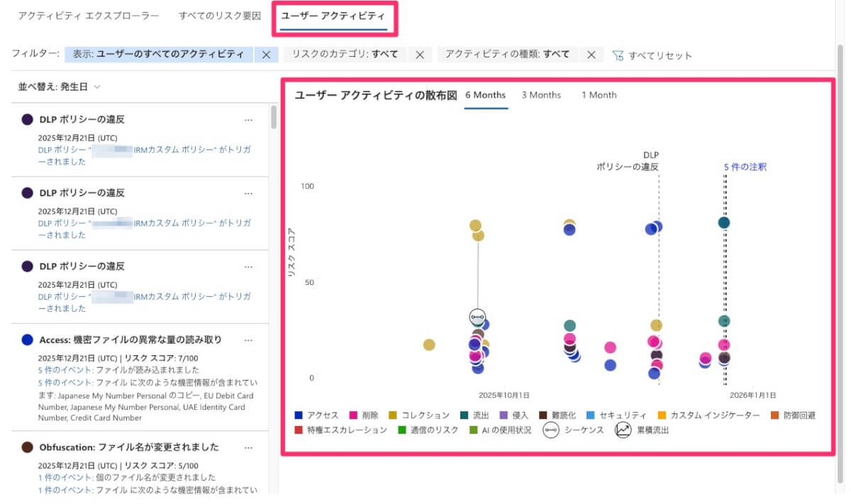Open the リスクのカテゴリ: すべて filter dropdown
The width and height of the screenshot is (851, 504).
pos(345,55)
